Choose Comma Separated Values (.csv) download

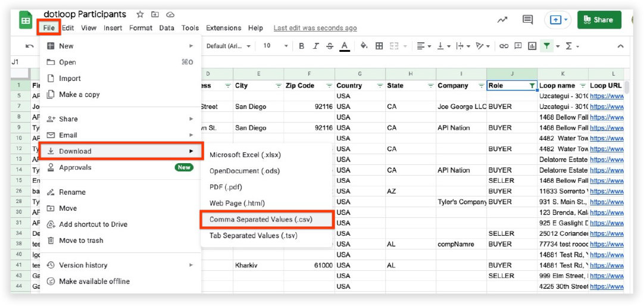(267, 219)
